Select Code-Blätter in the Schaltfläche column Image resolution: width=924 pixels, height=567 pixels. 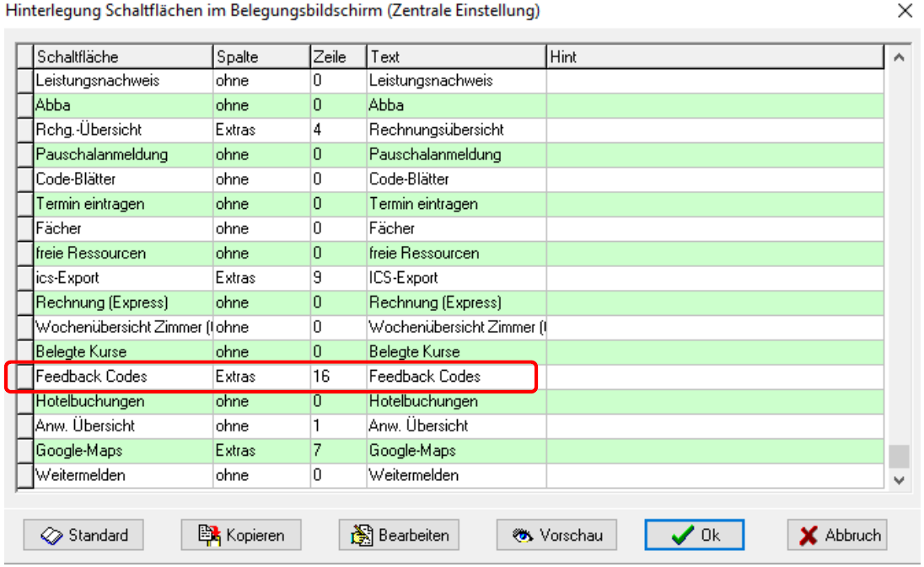click(x=122, y=179)
